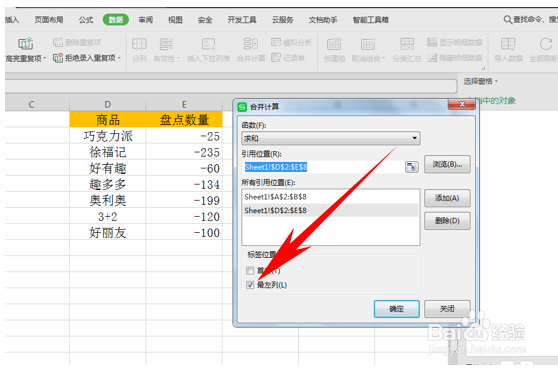This screenshot has width=558, height=369.
Task: Click 拒绝录入重复项 icon
Action: point(58,58)
